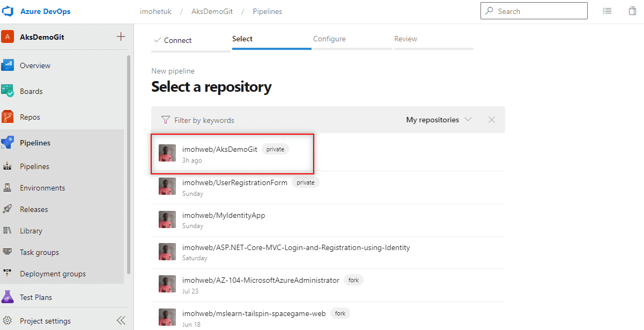Image resolution: width=644 pixels, height=330 pixels.
Task: Collapse the sidebar with double chevron icon
Action: (x=121, y=321)
